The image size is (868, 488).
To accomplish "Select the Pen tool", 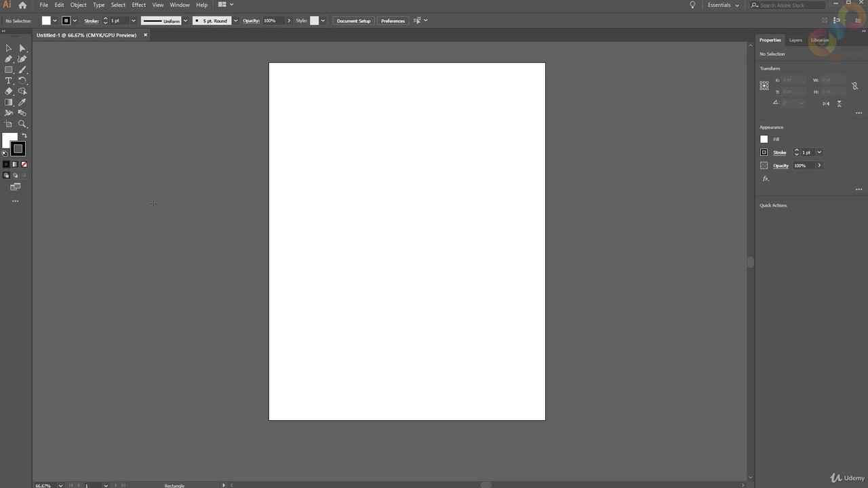I will pyautogui.click(x=9, y=59).
